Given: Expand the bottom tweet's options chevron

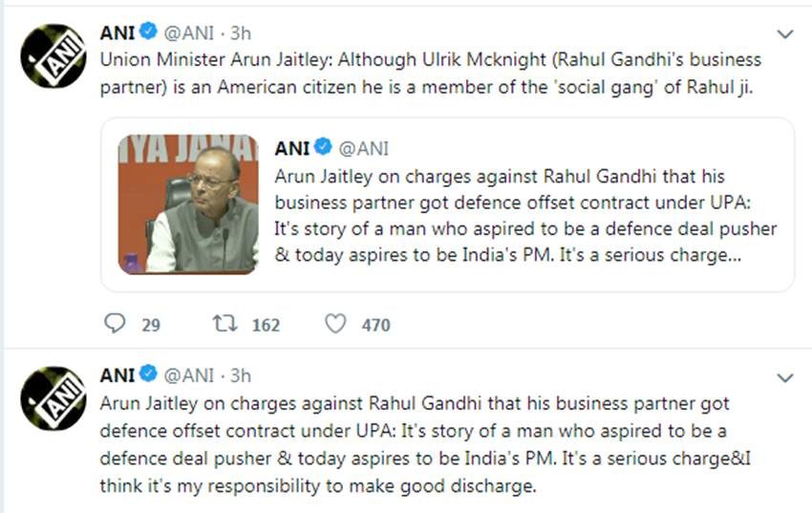Looking at the screenshot, I should tap(785, 378).
